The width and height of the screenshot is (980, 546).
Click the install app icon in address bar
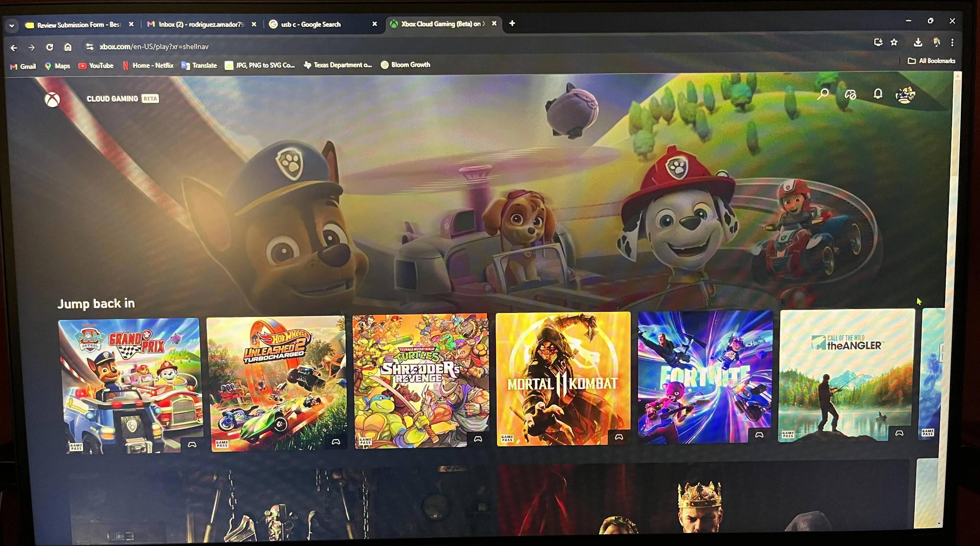[878, 42]
